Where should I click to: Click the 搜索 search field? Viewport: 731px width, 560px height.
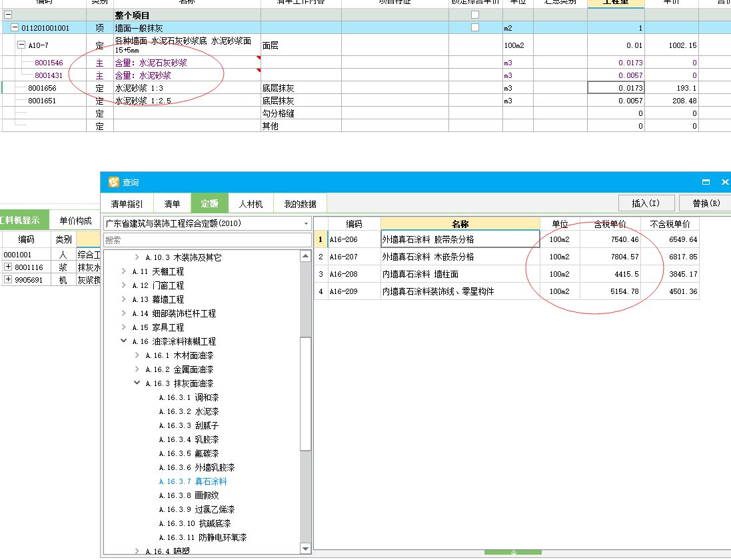207,240
